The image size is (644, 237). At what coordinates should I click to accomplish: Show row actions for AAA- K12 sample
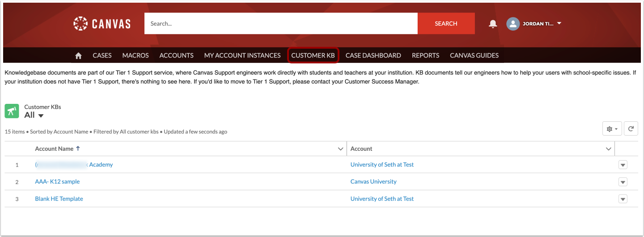[x=623, y=182]
